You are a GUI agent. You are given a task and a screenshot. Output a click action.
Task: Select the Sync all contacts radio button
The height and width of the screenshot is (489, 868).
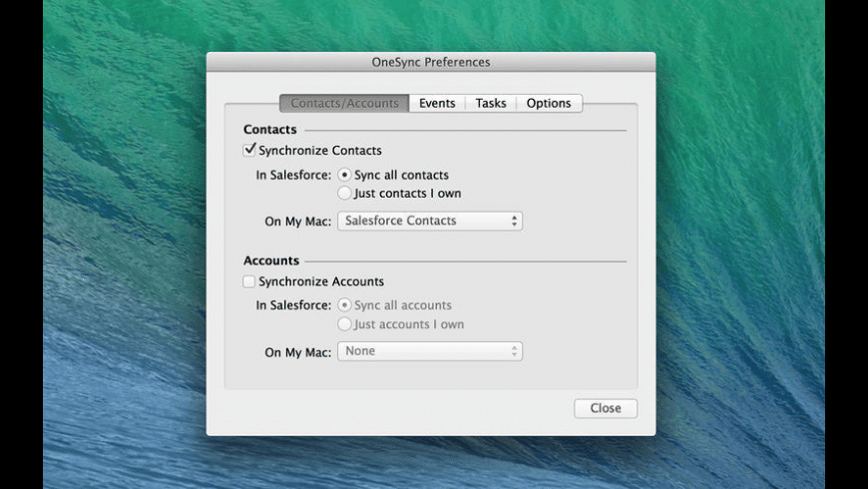(x=344, y=175)
